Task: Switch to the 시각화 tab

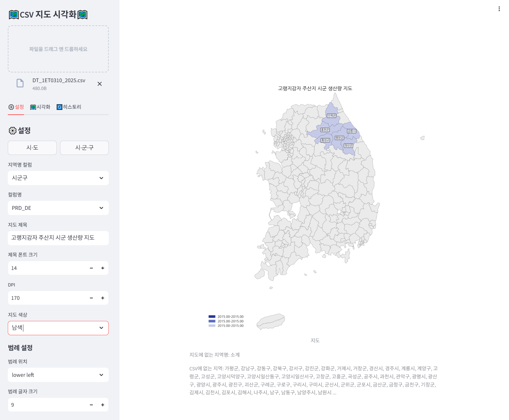Action: [x=40, y=107]
